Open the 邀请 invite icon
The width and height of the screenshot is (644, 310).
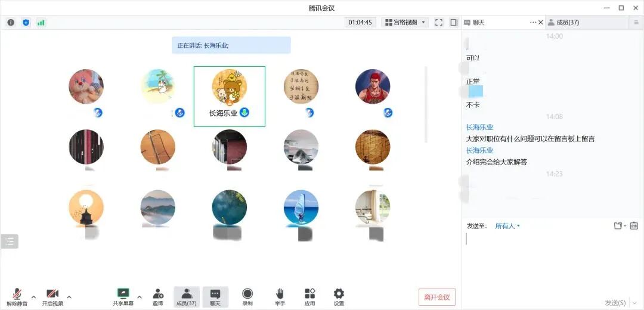pos(157,297)
